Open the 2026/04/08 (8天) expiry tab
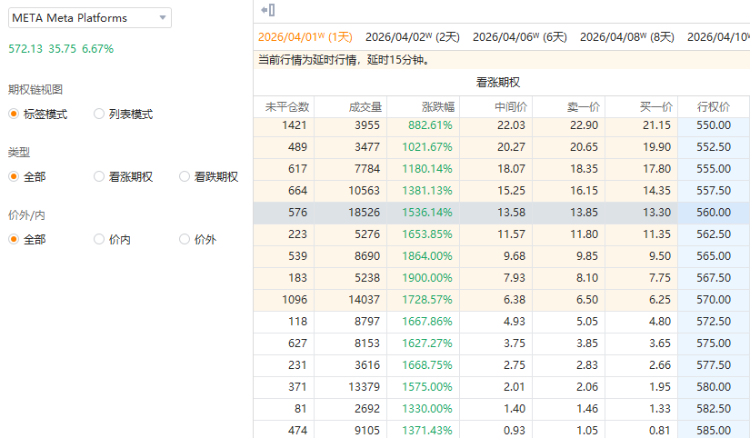750x438 pixels. (x=626, y=36)
